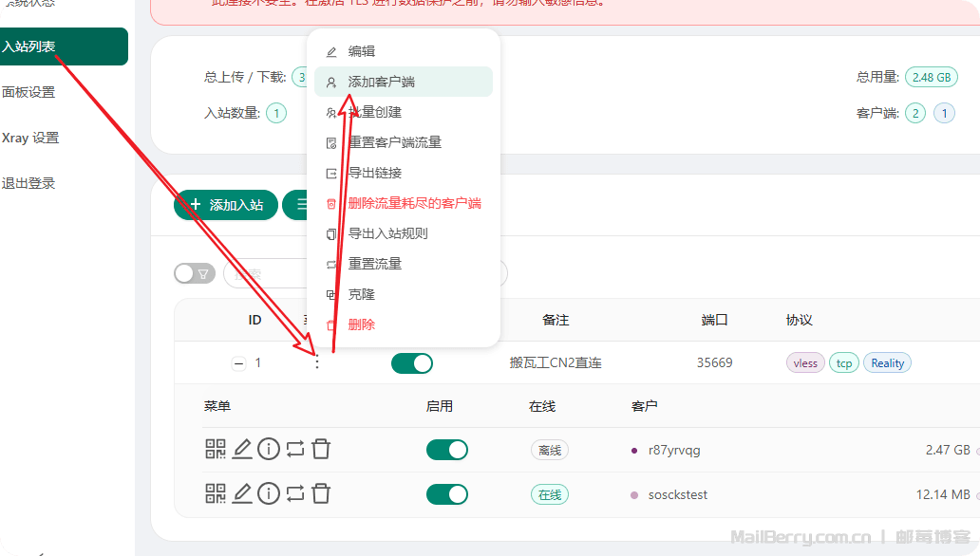
Task: Reset traffic icon for client r87yrvqg
Action: pos(295,449)
